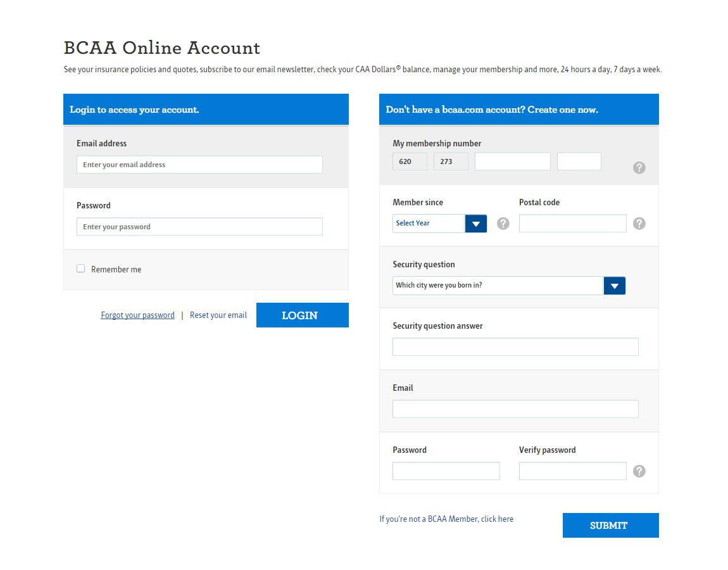The width and height of the screenshot is (728, 570).
Task: Click the login Password field
Action: click(x=199, y=227)
